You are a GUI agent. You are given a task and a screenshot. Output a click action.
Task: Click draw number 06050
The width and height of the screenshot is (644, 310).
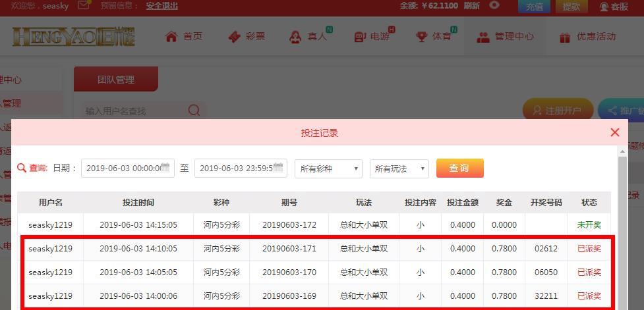[x=546, y=272]
